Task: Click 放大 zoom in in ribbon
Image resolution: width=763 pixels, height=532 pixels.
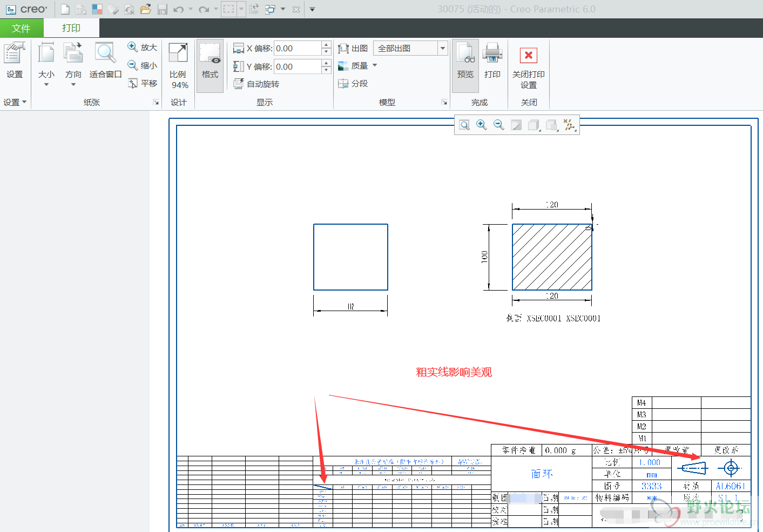Action: 143,48
